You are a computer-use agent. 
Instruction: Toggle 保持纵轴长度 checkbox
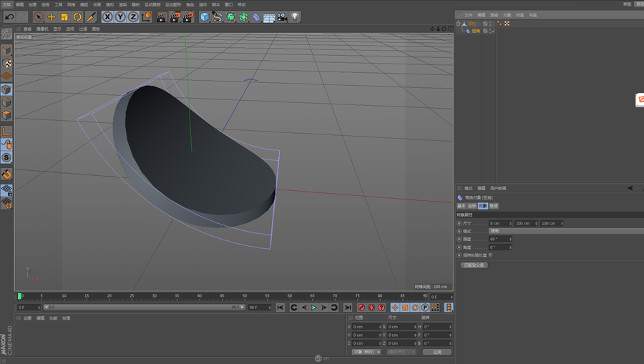490,255
